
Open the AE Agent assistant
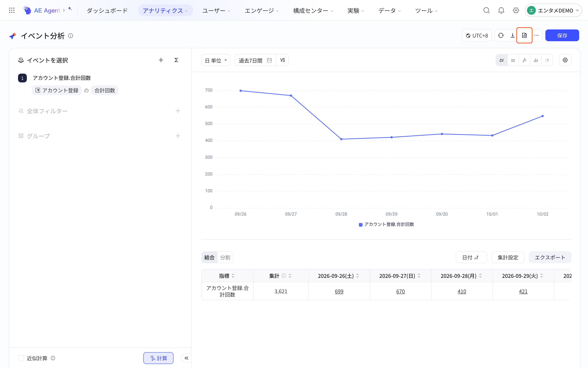(x=47, y=10)
